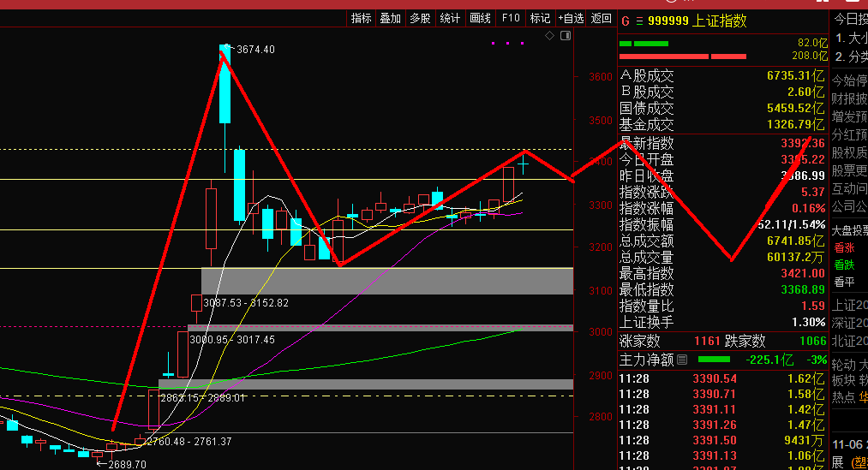Select the 画线 drawing tool

point(480,18)
